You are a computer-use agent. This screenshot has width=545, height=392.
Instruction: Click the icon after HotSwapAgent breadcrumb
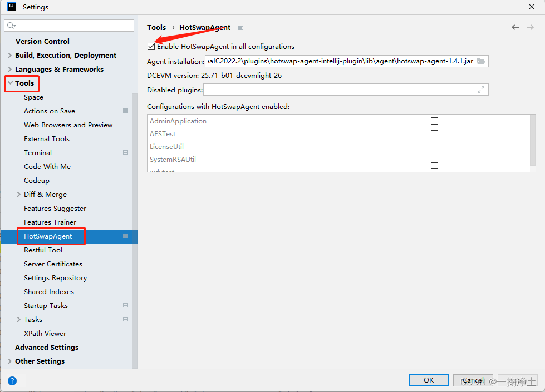pyautogui.click(x=240, y=27)
